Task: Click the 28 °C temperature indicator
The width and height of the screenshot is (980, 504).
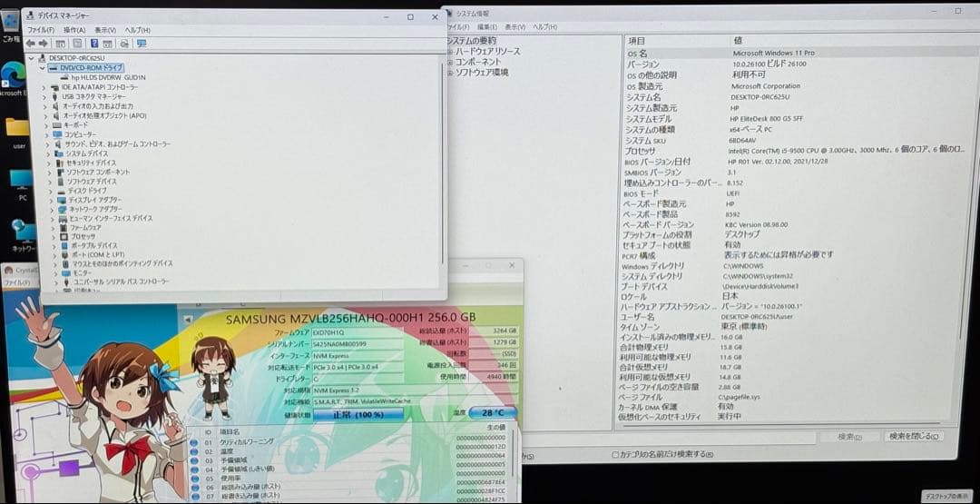Action: click(493, 413)
